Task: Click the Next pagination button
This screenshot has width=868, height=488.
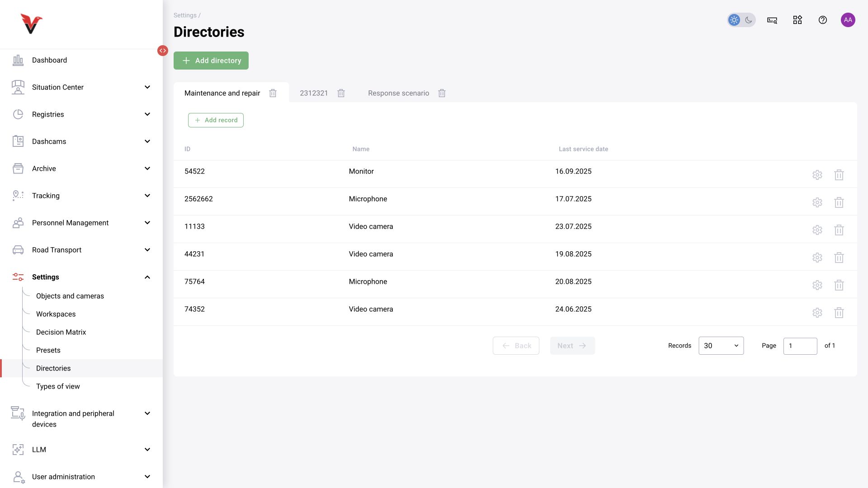Action: 572,346
